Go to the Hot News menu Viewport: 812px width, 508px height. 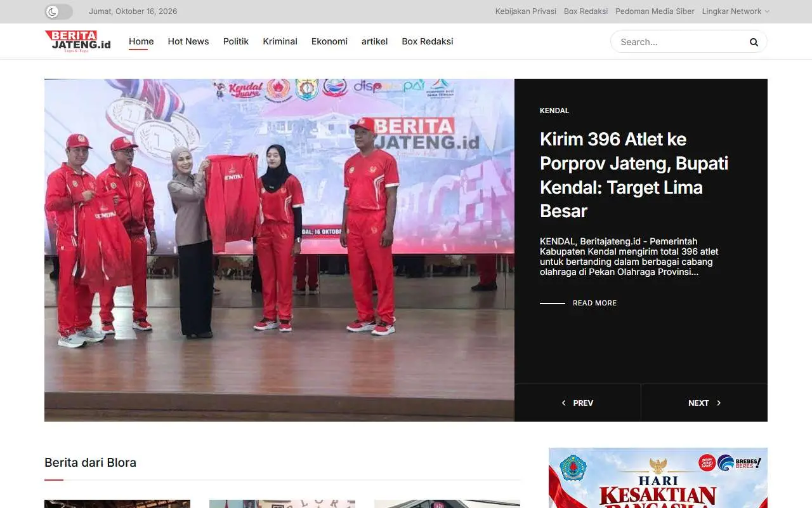[188, 41]
